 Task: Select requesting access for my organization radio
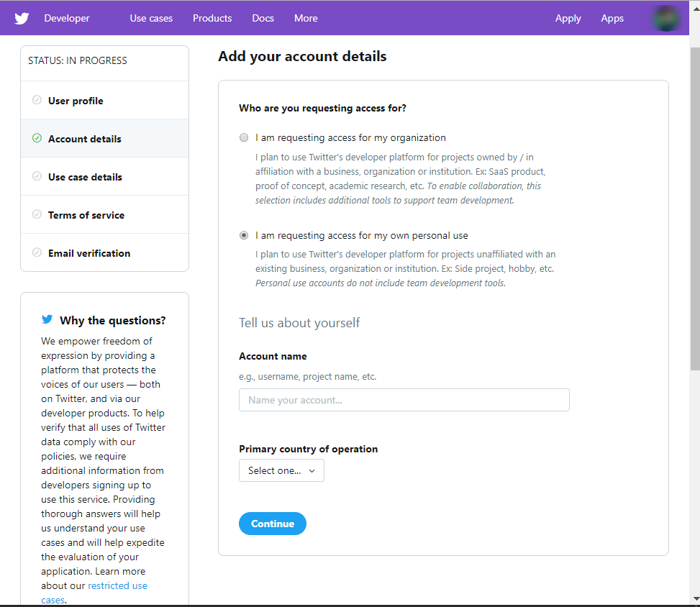coord(244,137)
